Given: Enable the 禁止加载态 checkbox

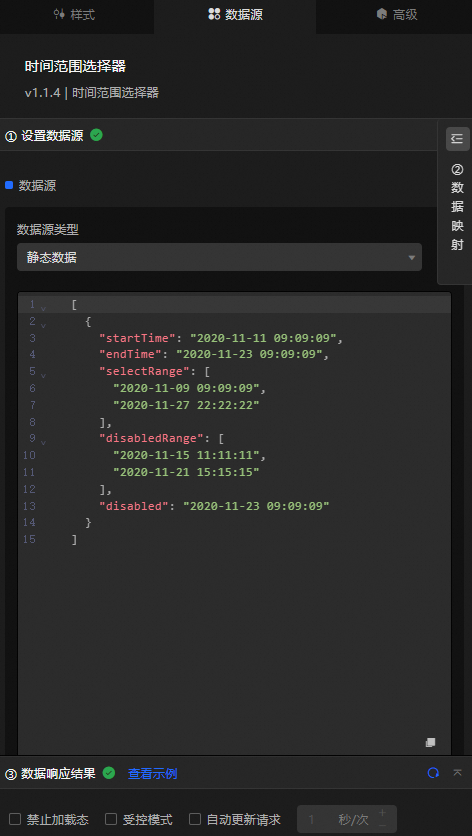Looking at the screenshot, I should pos(15,819).
